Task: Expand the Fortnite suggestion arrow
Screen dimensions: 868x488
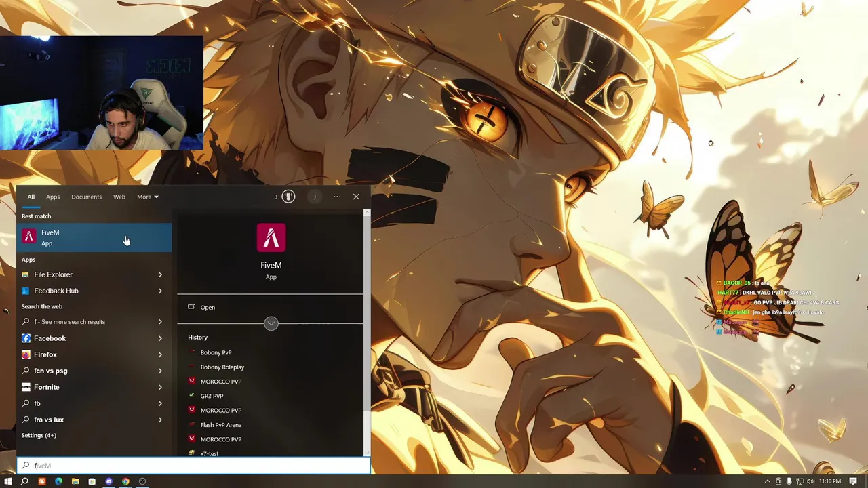Action: tap(160, 387)
